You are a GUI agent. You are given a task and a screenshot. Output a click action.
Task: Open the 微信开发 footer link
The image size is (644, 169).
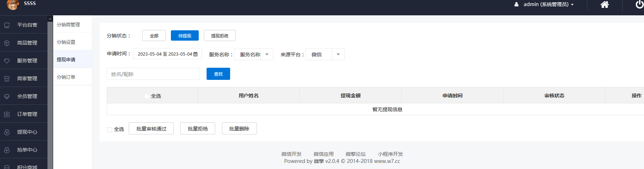click(291, 154)
